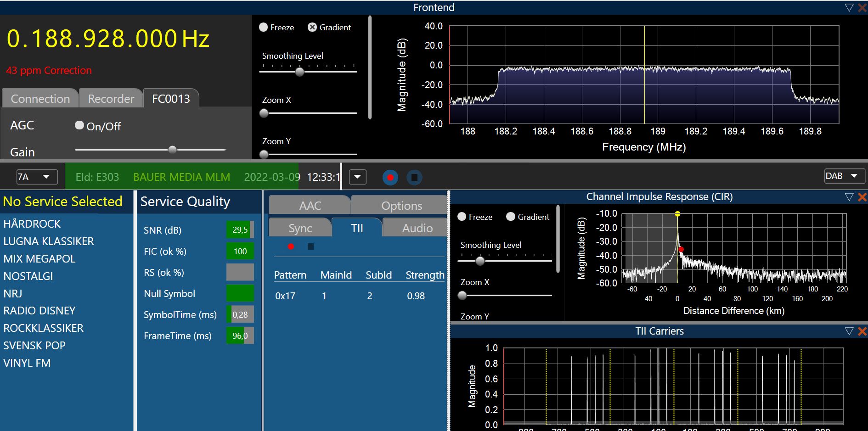Click the small red record dot in TII tab
868x431 pixels.
pos(291,246)
